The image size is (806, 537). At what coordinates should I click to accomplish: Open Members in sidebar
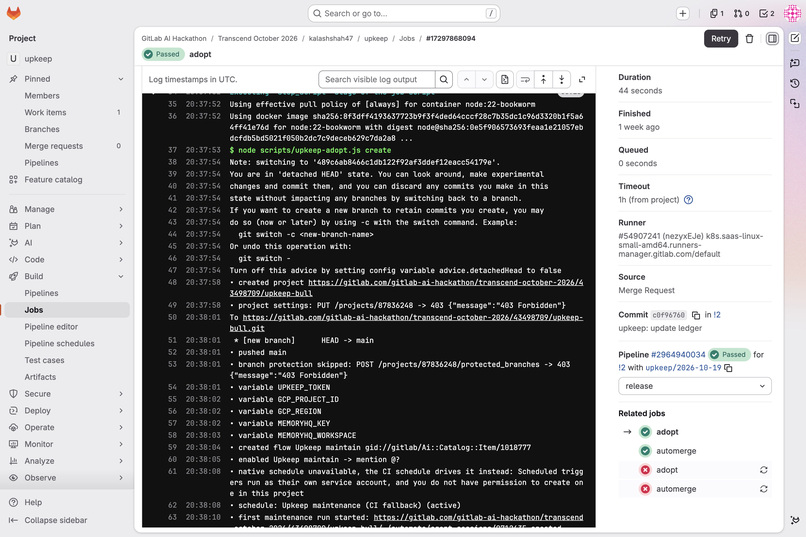tap(66, 96)
